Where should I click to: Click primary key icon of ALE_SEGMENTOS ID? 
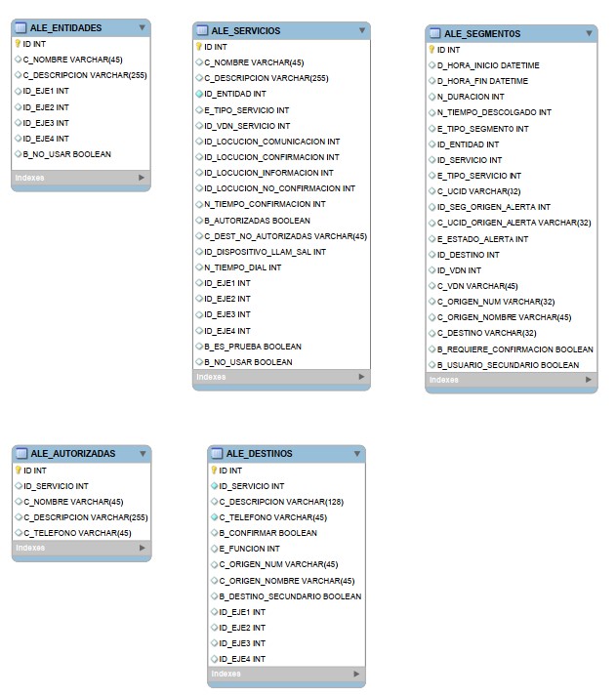point(431,50)
